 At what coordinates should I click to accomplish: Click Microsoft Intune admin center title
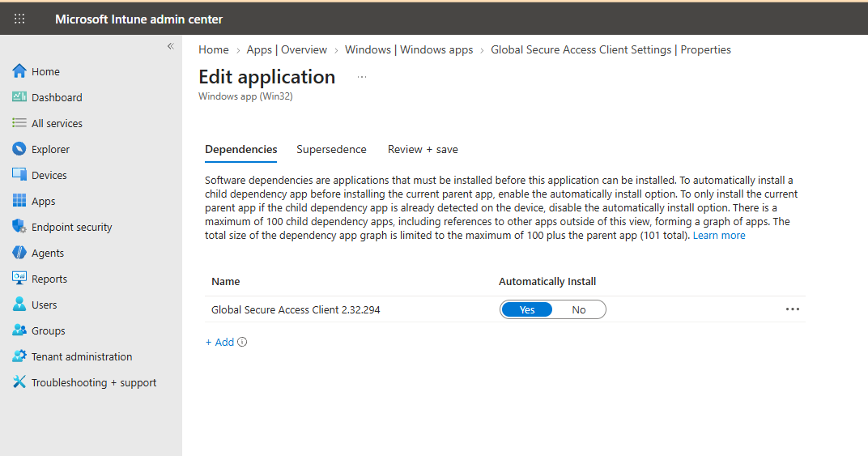[x=139, y=19]
